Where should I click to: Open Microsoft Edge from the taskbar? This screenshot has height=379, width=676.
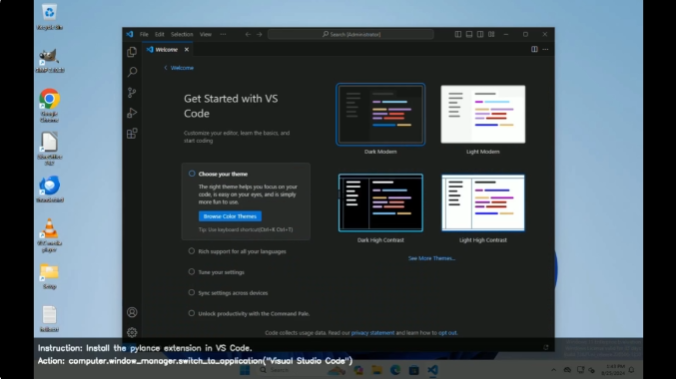395,370
